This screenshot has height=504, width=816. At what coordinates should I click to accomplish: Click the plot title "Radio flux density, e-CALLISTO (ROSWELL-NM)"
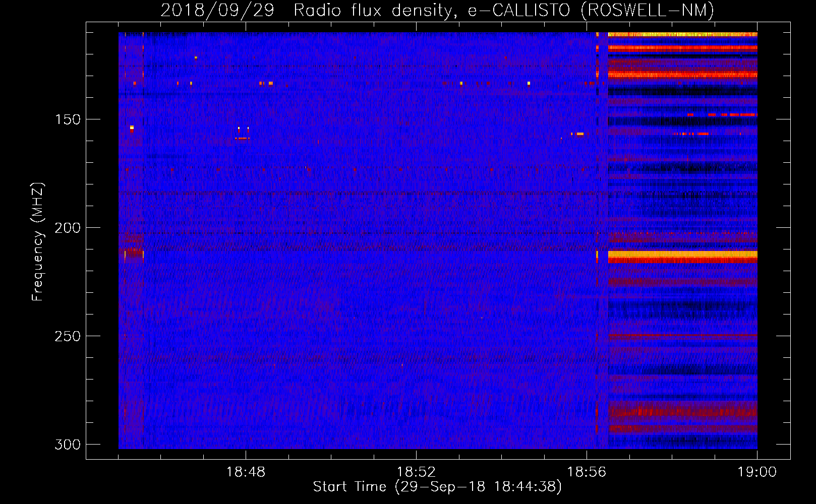pyautogui.click(x=504, y=11)
